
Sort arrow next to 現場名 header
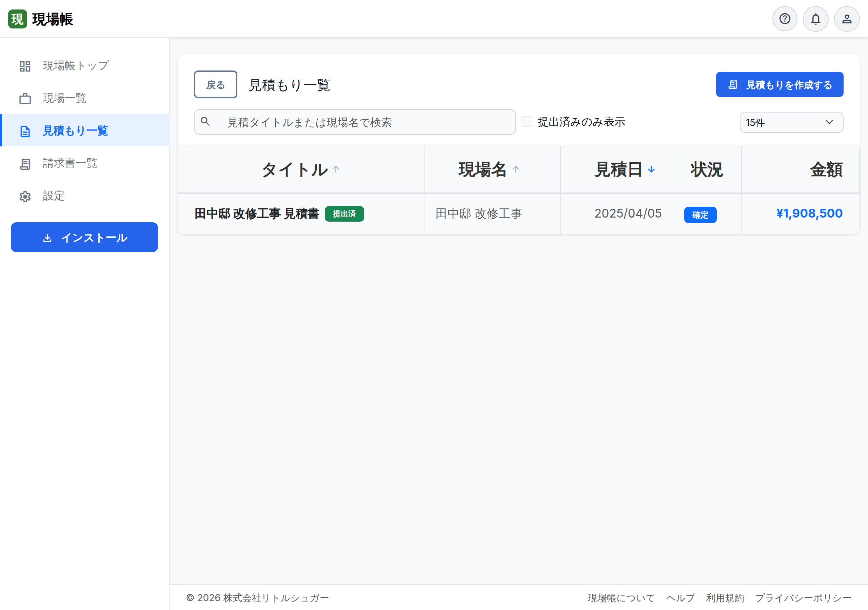tap(515, 169)
